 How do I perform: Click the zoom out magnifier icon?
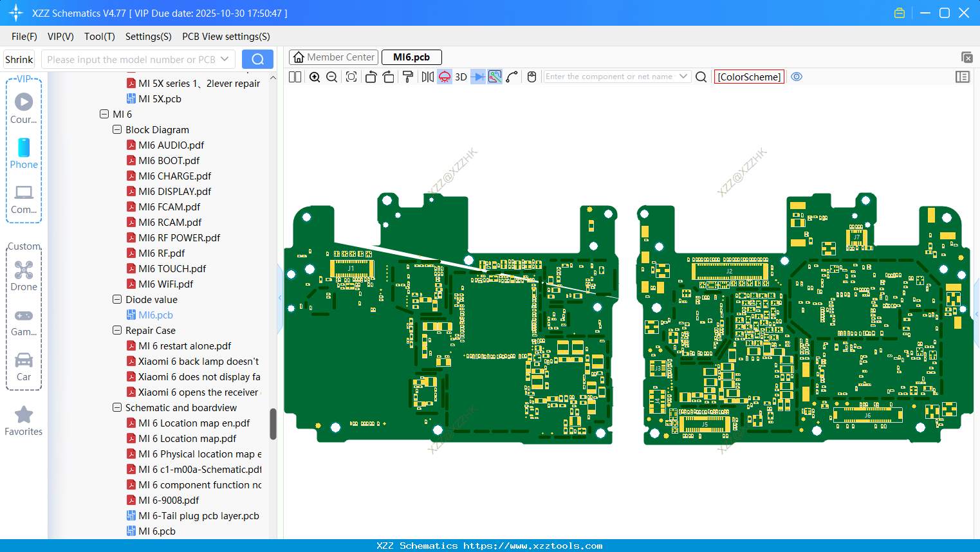pos(332,77)
